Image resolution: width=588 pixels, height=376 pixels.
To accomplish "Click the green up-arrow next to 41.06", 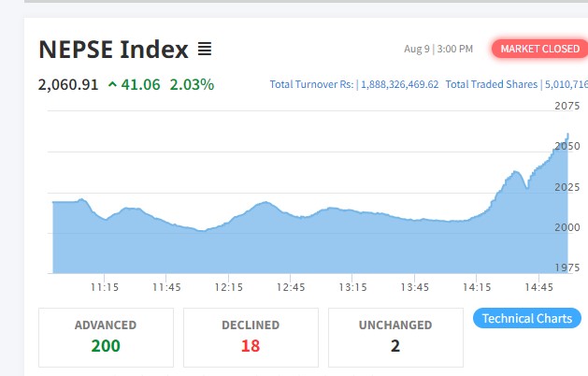I will pyautogui.click(x=113, y=85).
